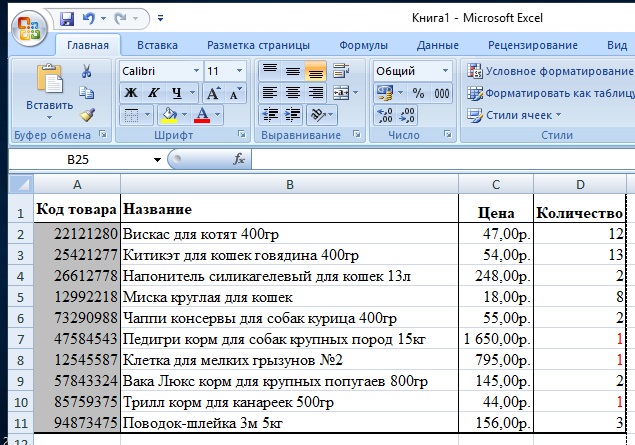This screenshot has height=445, width=635.
Task: Align text to bottom of cell
Action: (315, 71)
